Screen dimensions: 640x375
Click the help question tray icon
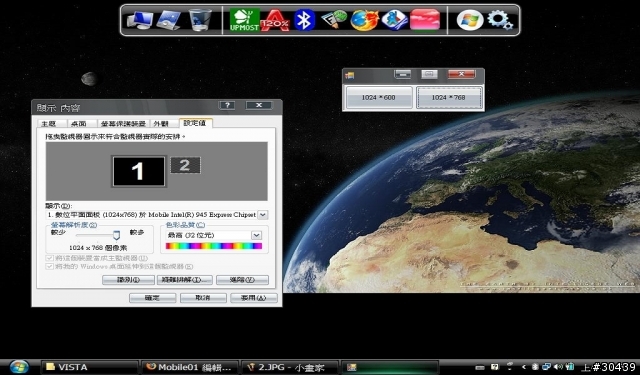point(495,367)
